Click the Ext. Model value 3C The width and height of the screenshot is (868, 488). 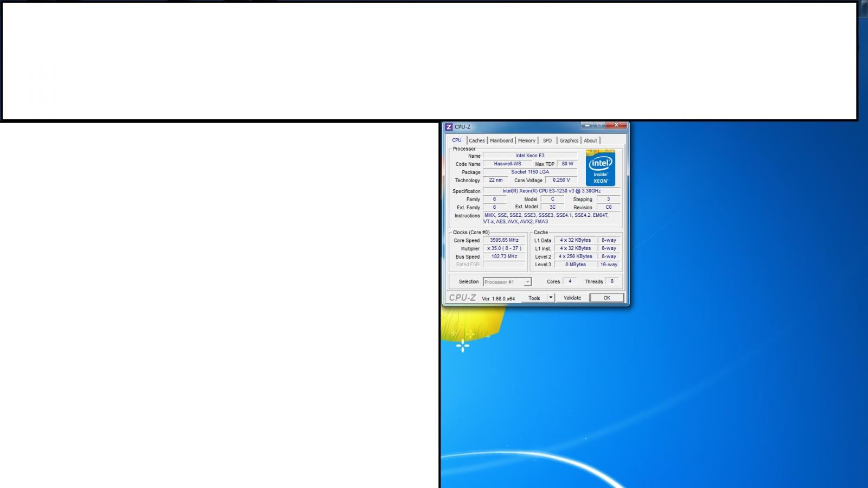pos(552,207)
